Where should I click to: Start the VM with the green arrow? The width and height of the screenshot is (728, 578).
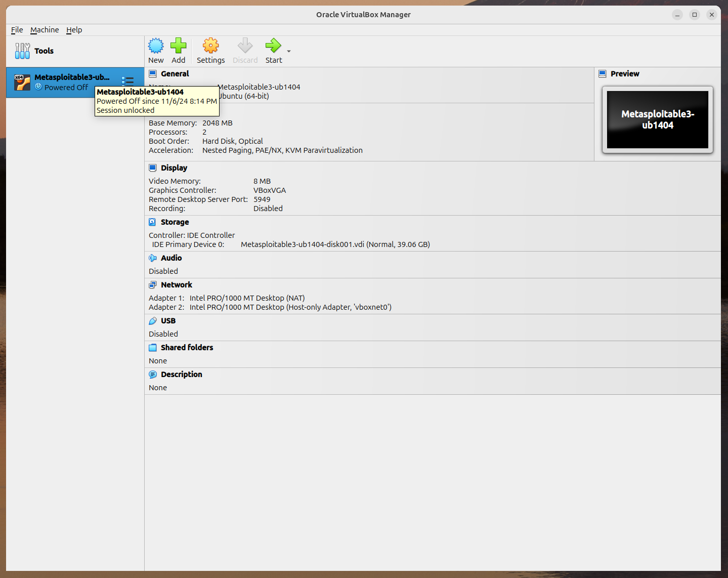tap(273, 46)
